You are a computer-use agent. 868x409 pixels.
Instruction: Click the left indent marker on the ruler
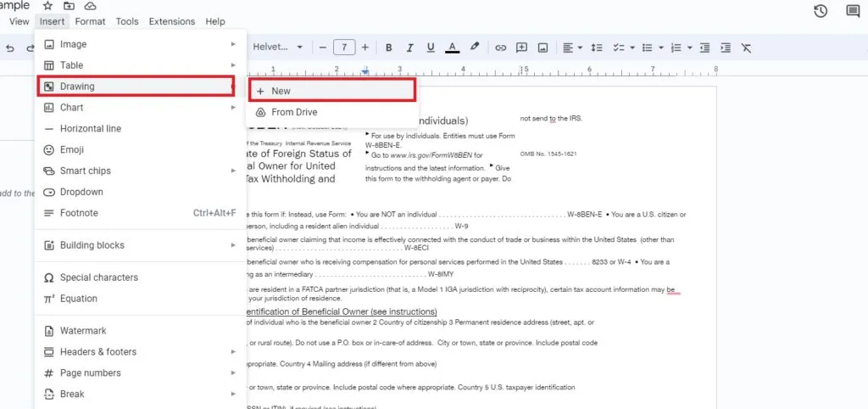coord(365,71)
